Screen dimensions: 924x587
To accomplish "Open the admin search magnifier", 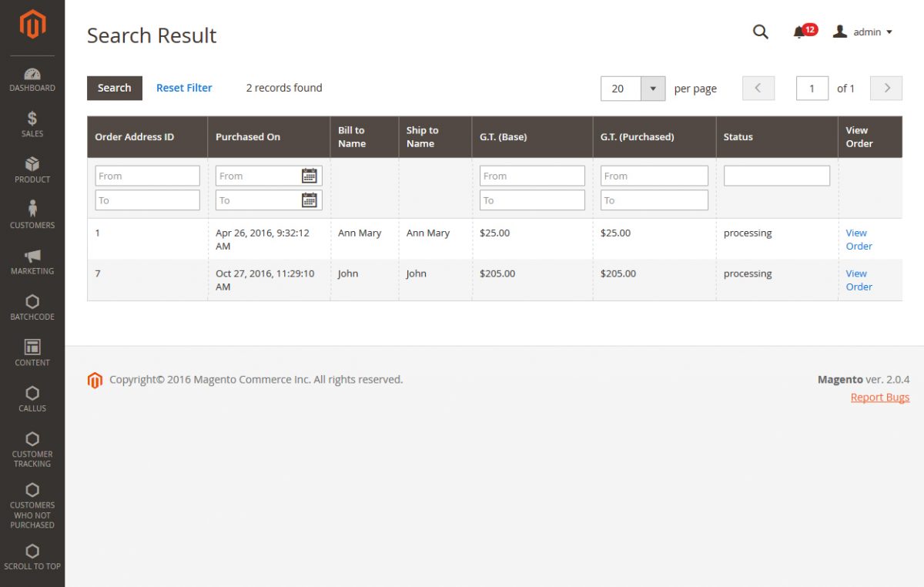I will 760,32.
